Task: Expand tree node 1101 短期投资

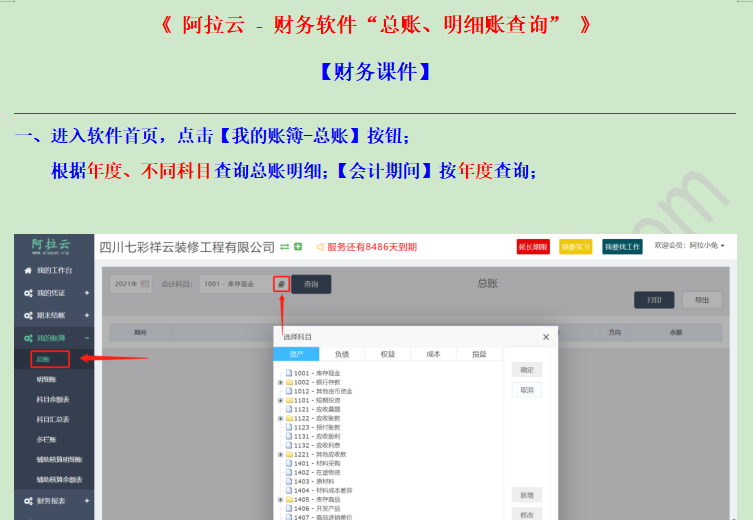Action: 280,400
